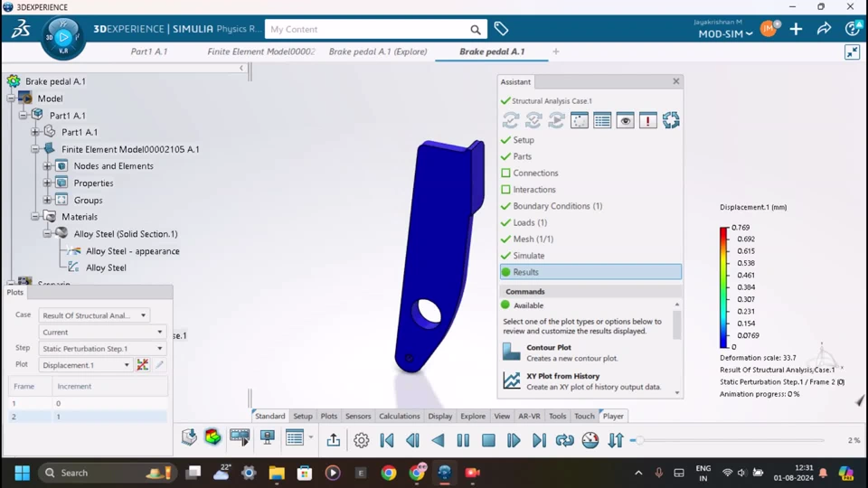Click the plot feature delete icon beside Displacement.1
Viewport: 868px width, 488px height.
tap(143, 364)
